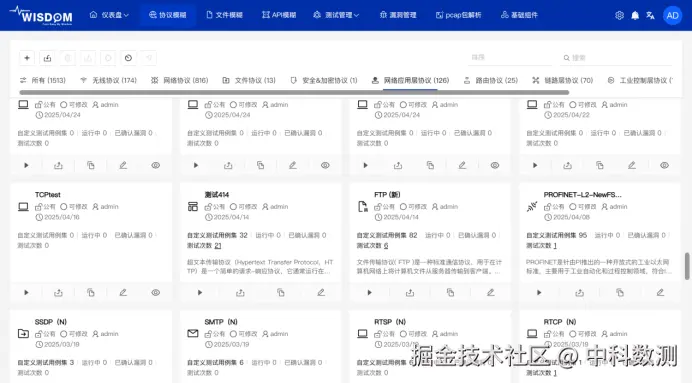Run the PROFINET-L2-NewFS card
The image size is (692, 383).
pyautogui.click(x=539, y=293)
